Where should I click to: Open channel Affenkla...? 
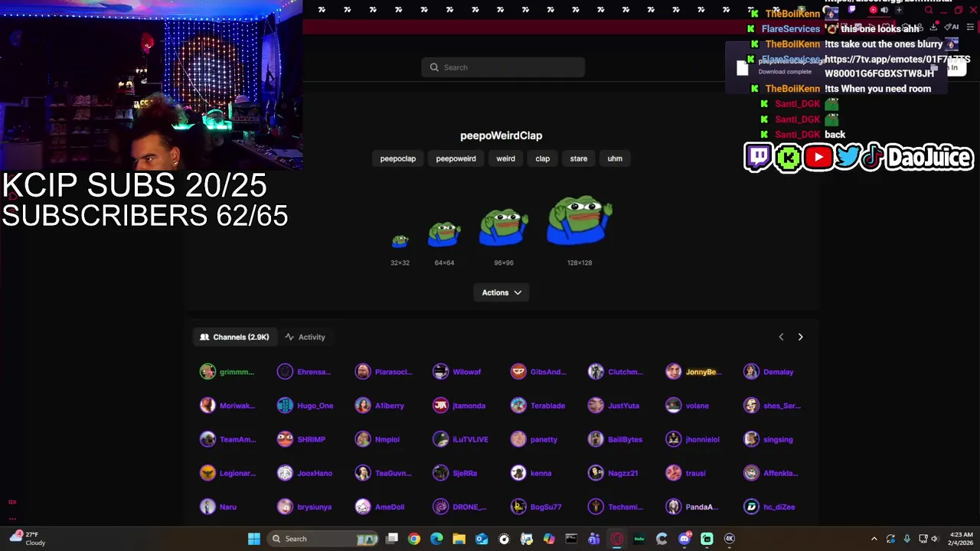772,473
